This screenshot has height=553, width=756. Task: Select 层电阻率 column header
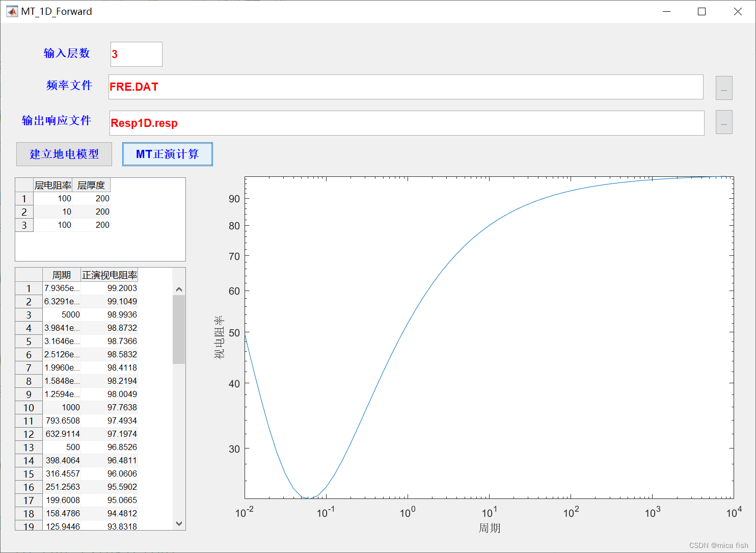pos(53,185)
